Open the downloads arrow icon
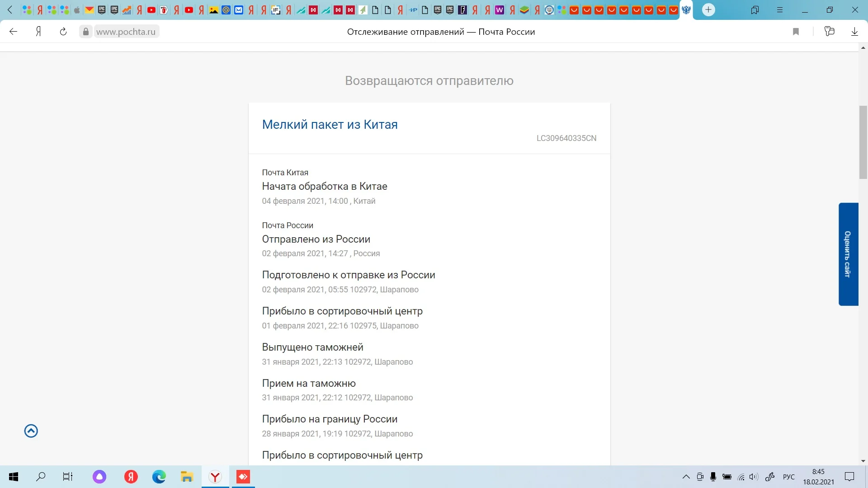Screen dimensions: 868x488 pos(854,32)
